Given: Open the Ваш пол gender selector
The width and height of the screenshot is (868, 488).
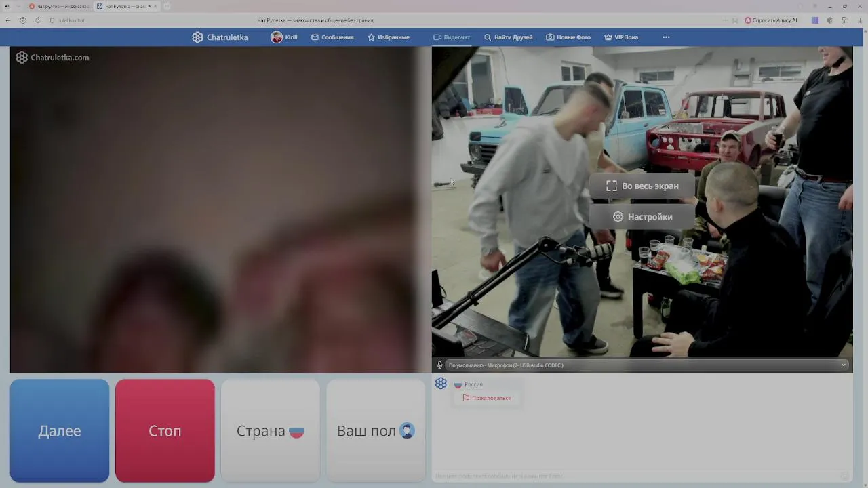Looking at the screenshot, I should [x=376, y=430].
